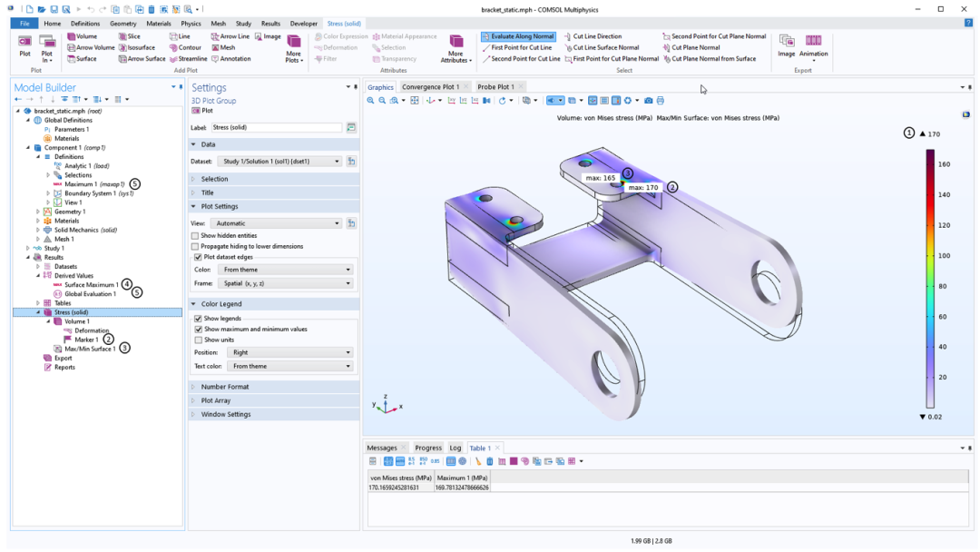Click the Image export icon in the ribbon

click(786, 46)
